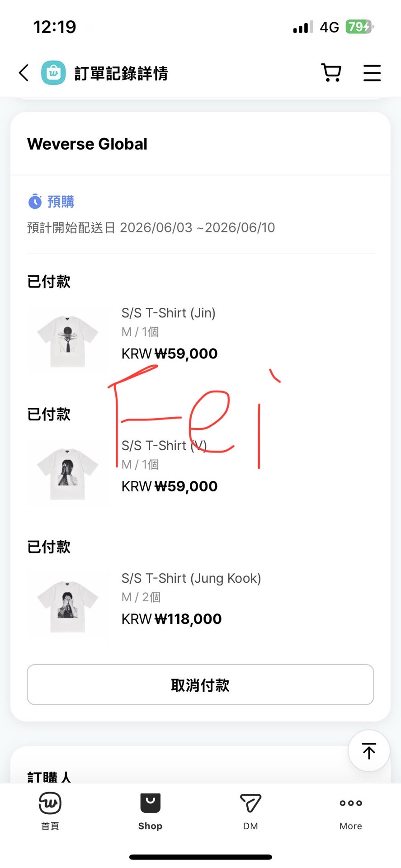This screenshot has width=401, height=868.
Task: Tap the KRW ₩118,000 price text
Action: pyautogui.click(x=171, y=619)
